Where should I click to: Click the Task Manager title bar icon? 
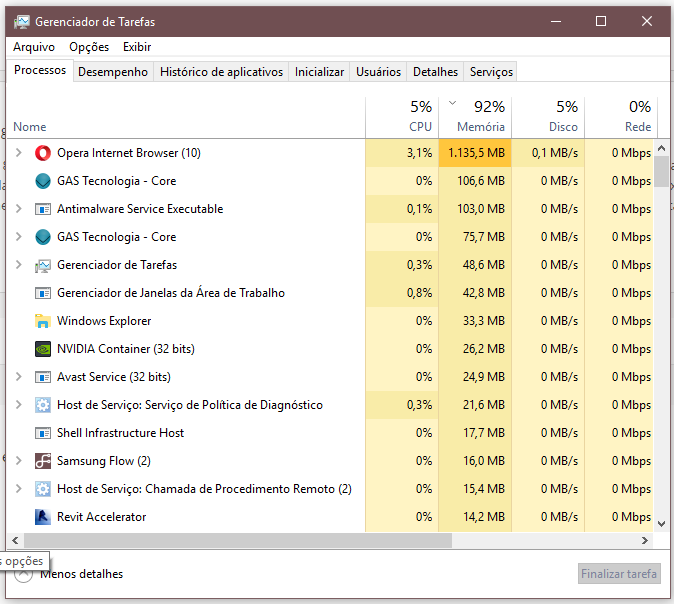[21, 22]
